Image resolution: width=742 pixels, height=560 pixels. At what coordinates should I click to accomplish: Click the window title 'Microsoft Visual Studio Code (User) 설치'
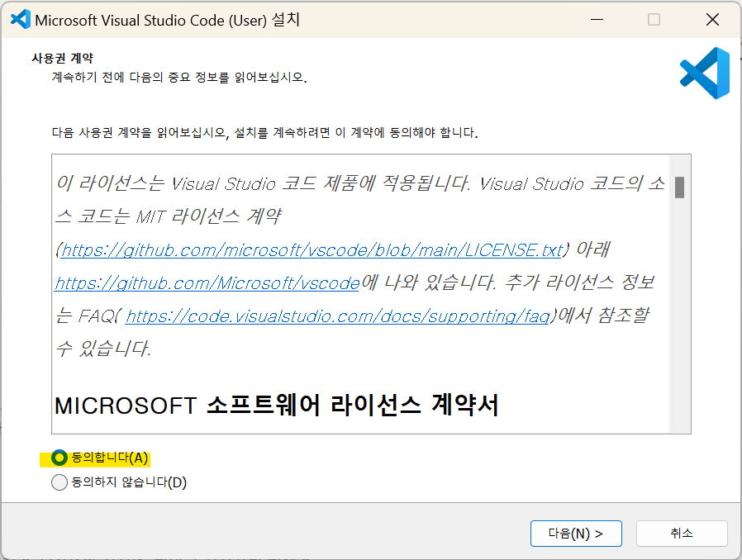coord(168,20)
